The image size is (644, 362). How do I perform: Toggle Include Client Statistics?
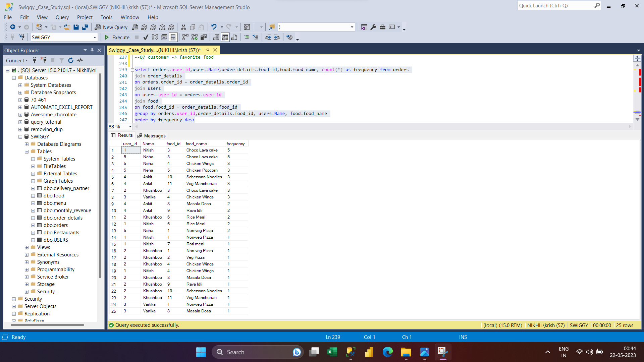click(x=204, y=37)
